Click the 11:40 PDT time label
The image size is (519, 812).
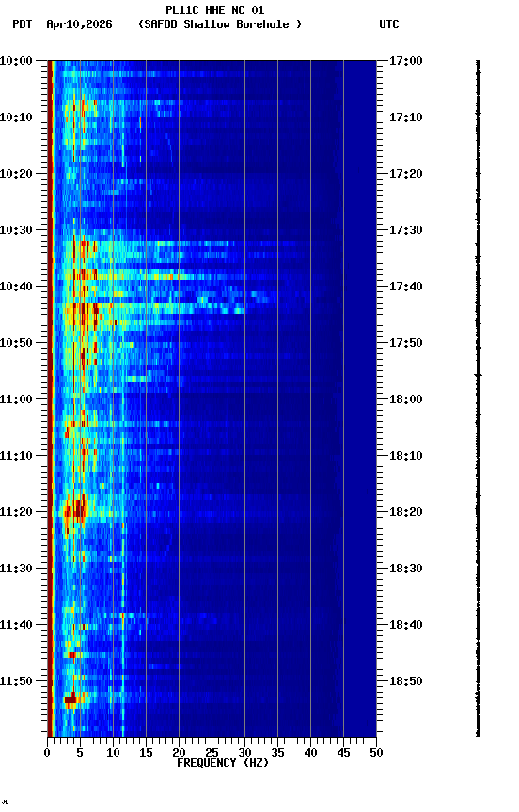click(16, 625)
